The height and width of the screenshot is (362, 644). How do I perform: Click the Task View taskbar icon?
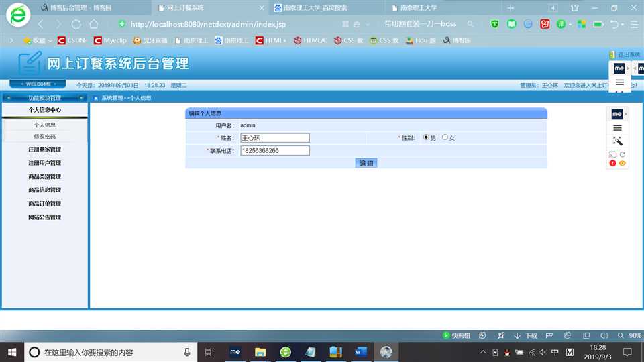209,352
